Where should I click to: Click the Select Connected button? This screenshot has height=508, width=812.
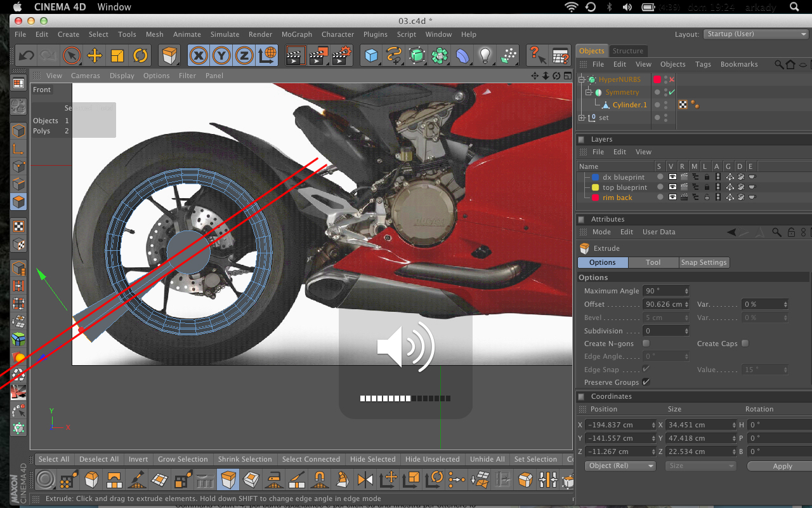[311, 459]
